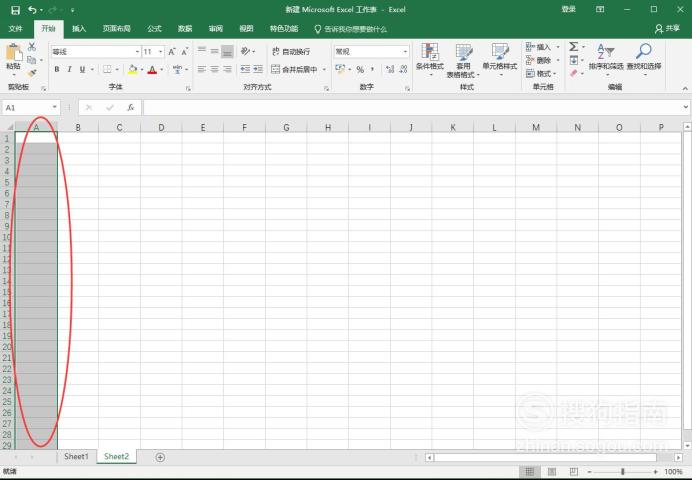This screenshot has width=692, height=480.
Task: Apply the red font color
Action: coord(152,69)
